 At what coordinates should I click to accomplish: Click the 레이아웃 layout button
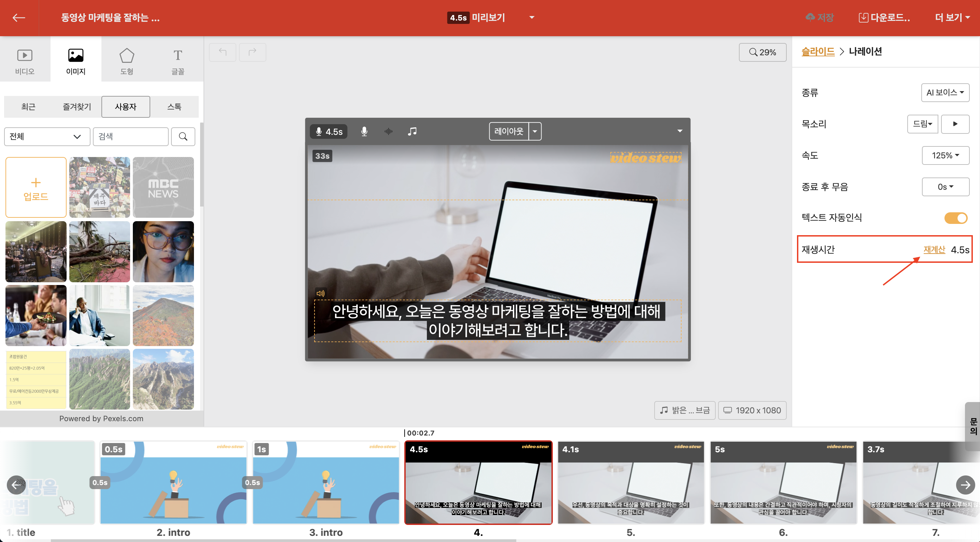pyautogui.click(x=509, y=132)
